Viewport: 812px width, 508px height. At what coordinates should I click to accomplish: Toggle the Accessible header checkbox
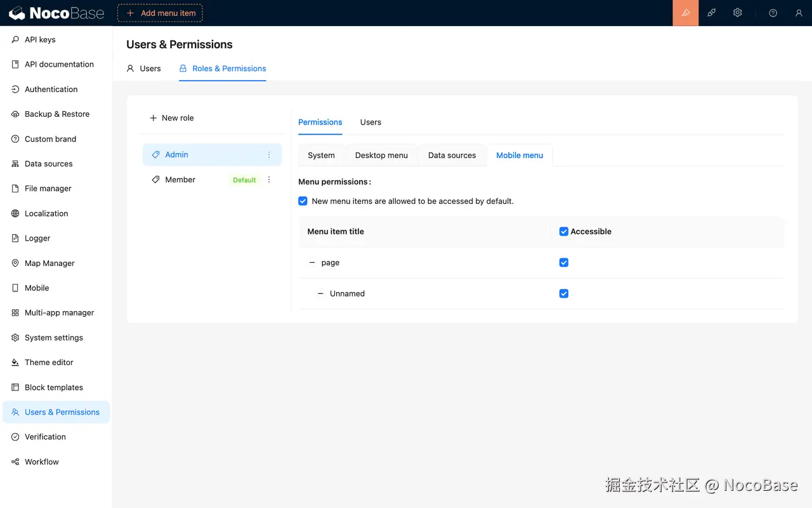[563, 231]
